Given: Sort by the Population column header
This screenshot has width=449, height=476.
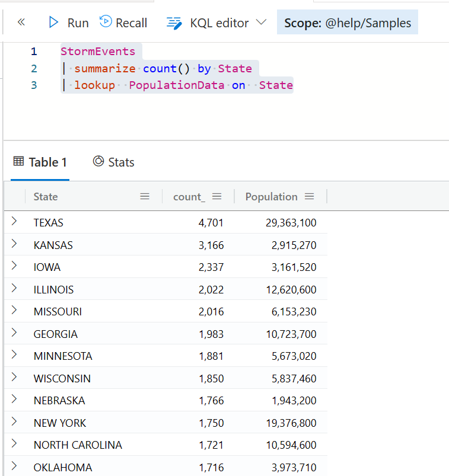Looking at the screenshot, I should [271, 197].
